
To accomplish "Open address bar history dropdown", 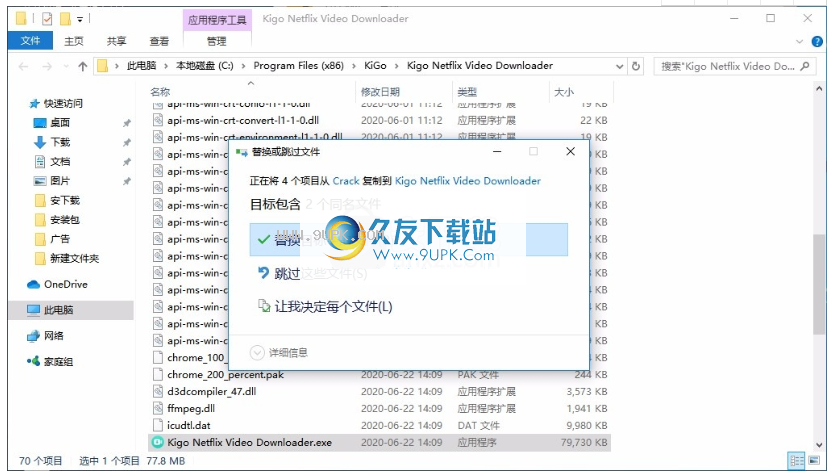I will 620,66.
